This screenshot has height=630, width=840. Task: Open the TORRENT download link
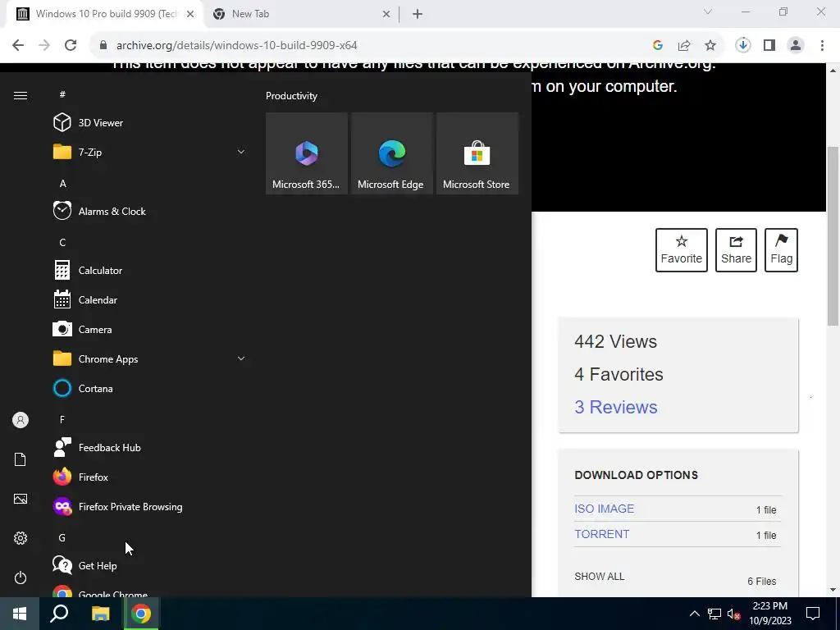601,534
